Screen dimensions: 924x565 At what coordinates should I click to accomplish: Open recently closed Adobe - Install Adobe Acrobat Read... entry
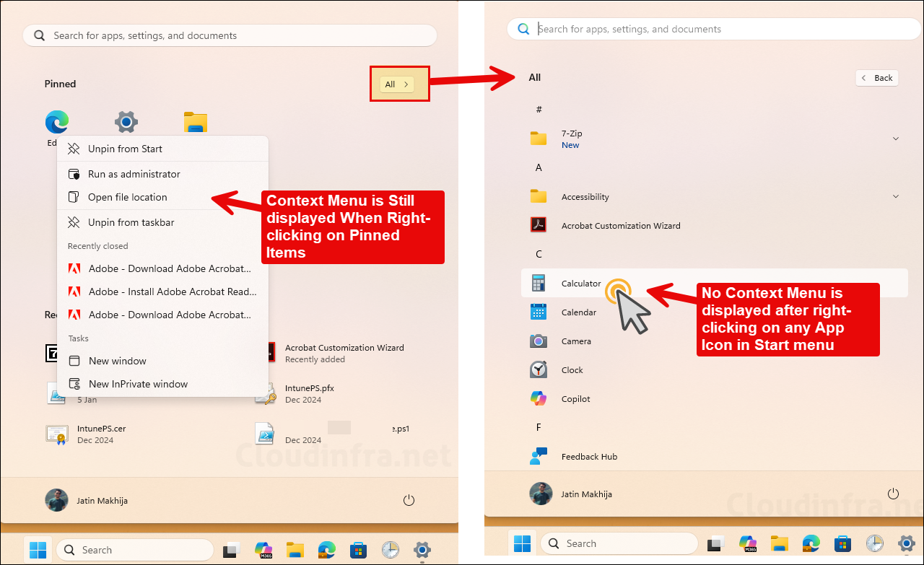tap(162, 292)
